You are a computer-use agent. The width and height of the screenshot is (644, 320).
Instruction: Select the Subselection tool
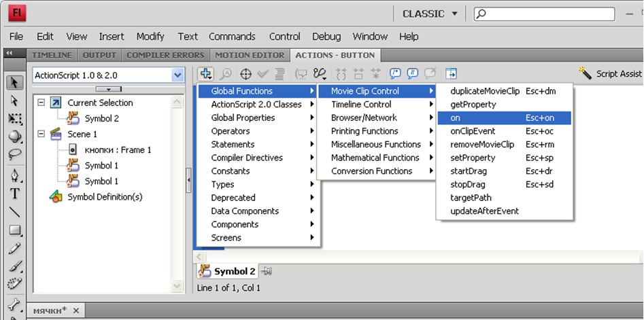coord(14,101)
